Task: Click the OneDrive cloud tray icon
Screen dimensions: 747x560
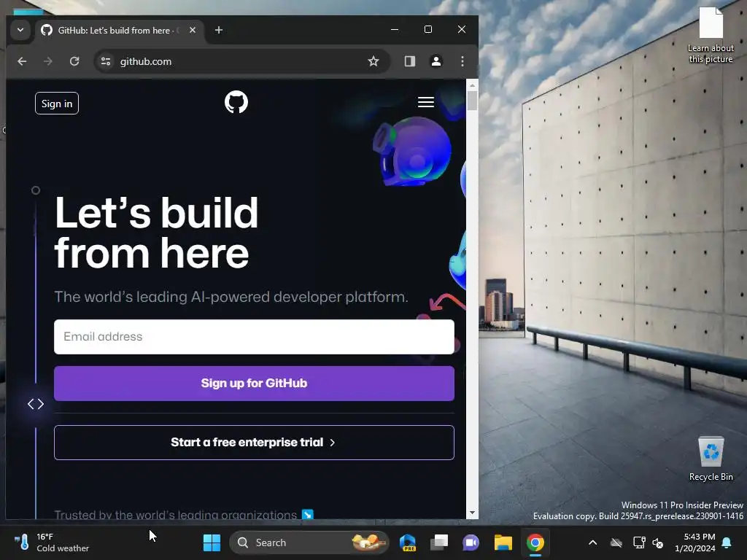Action: click(x=616, y=542)
